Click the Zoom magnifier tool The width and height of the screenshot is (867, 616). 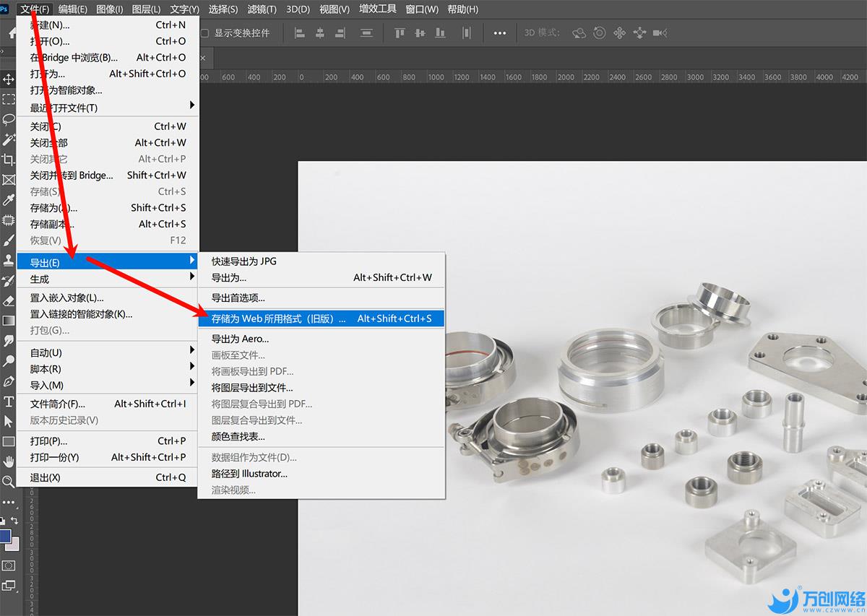click(9, 481)
